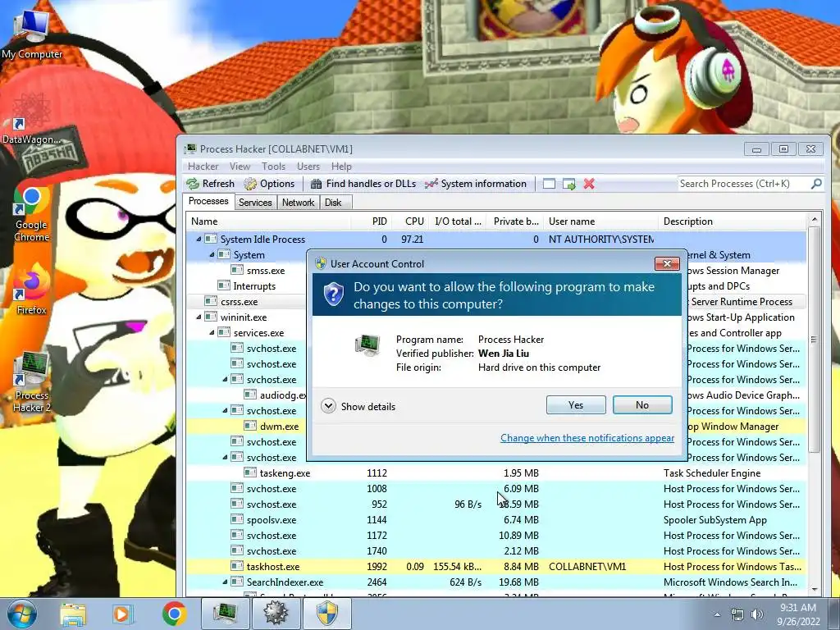Image resolution: width=840 pixels, height=630 pixels.
Task: Open Change when these notifications appear link
Action: coord(587,438)
